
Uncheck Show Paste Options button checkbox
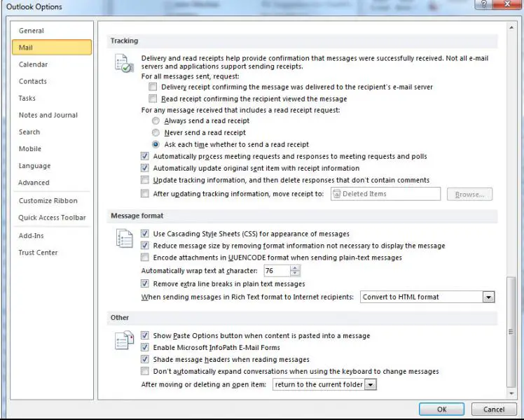click(145, 335)
